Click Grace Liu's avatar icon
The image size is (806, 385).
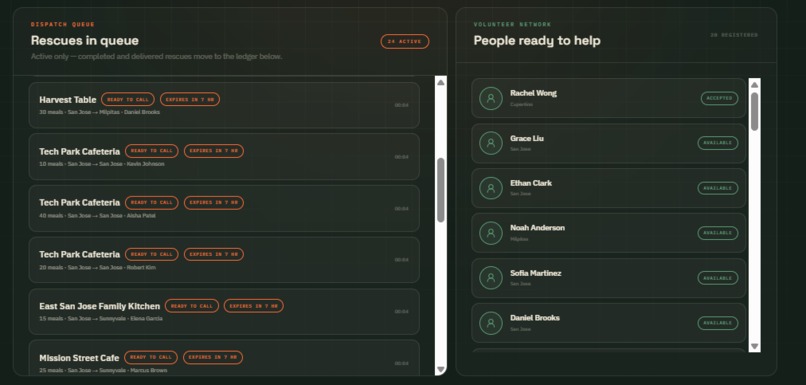491,143
